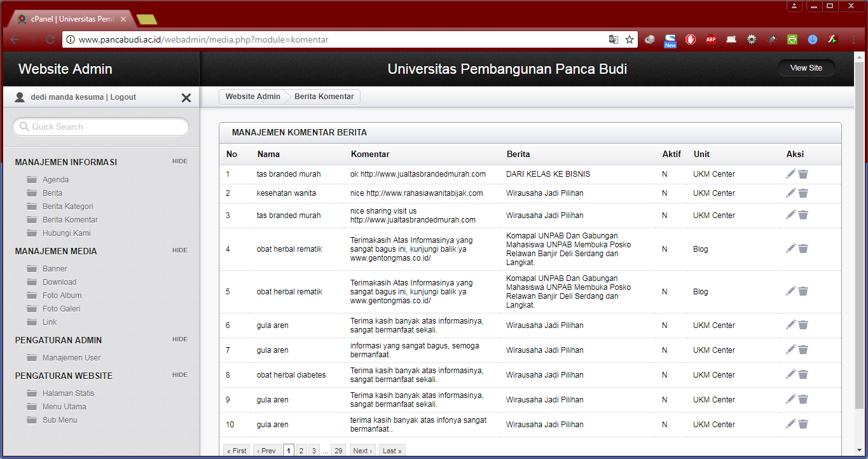Image resolution: width=868 pixels, height=459 pixels.
Task: Go to Next page of comments
Action: pyautogui.click(x=362, y=451)
